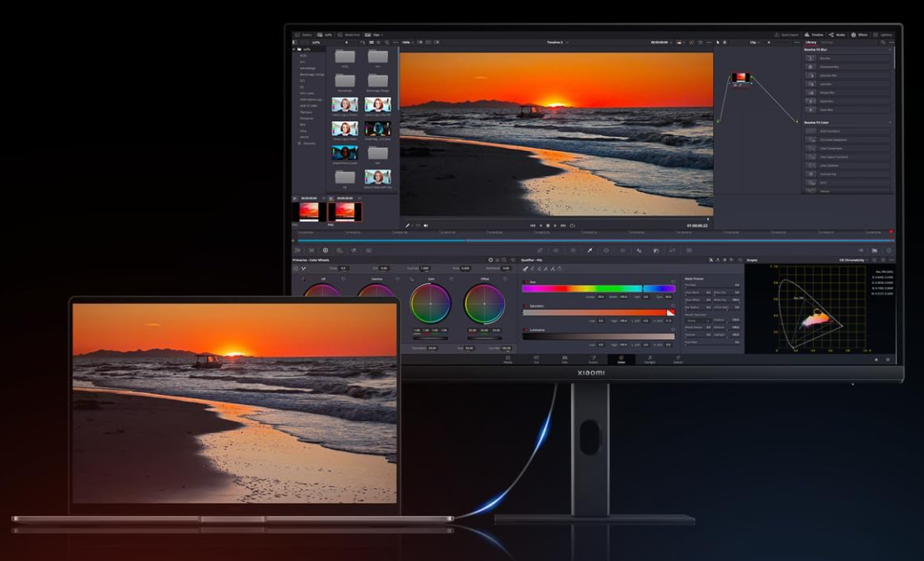This screenshot has width=924, height=561.
Task: Click the Gain master wheel slider
Action: pos(430,338)
